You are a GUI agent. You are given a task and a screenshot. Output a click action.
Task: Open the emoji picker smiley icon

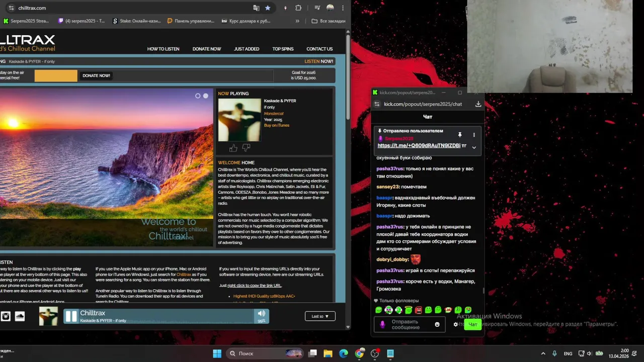coord(437,324)
